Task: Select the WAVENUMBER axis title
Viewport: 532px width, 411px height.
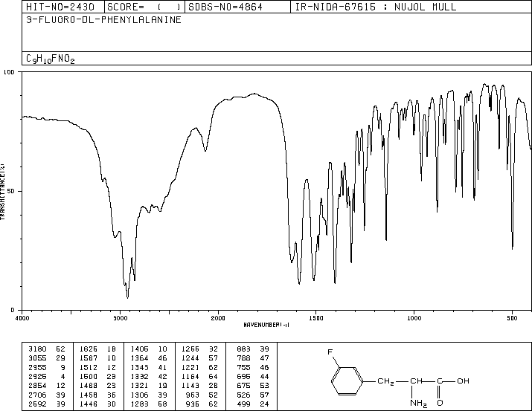Action: click(x=266, y=325)
